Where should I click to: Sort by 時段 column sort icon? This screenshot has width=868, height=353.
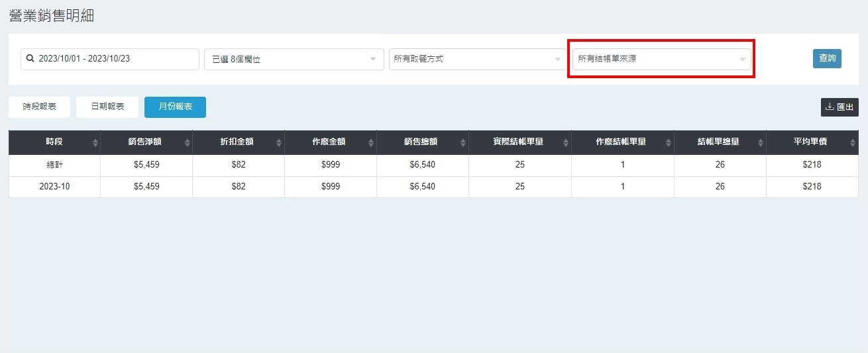95,143
